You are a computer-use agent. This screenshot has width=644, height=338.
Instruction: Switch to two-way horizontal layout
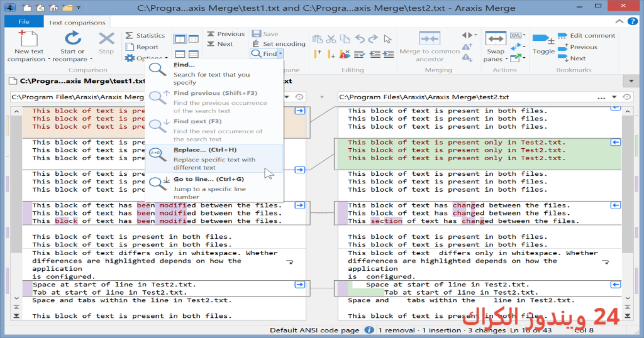tap(180, 54)
